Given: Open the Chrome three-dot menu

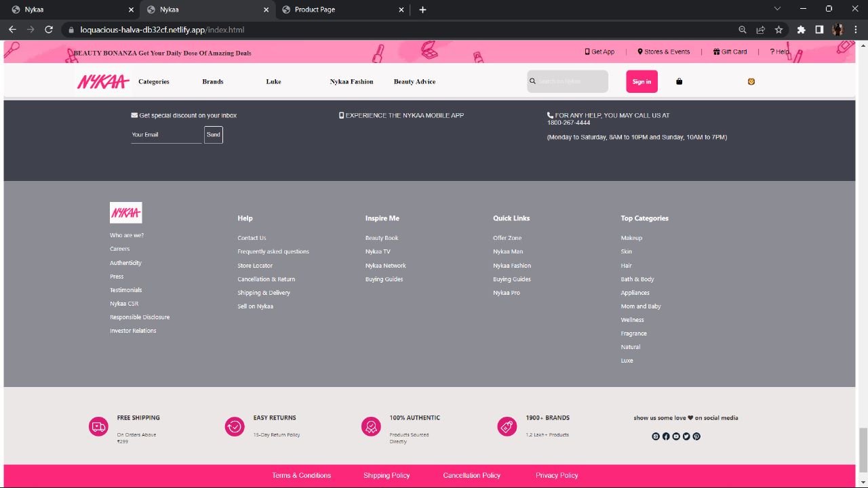Looking at the screenshot, I should (x=856, y=30).
